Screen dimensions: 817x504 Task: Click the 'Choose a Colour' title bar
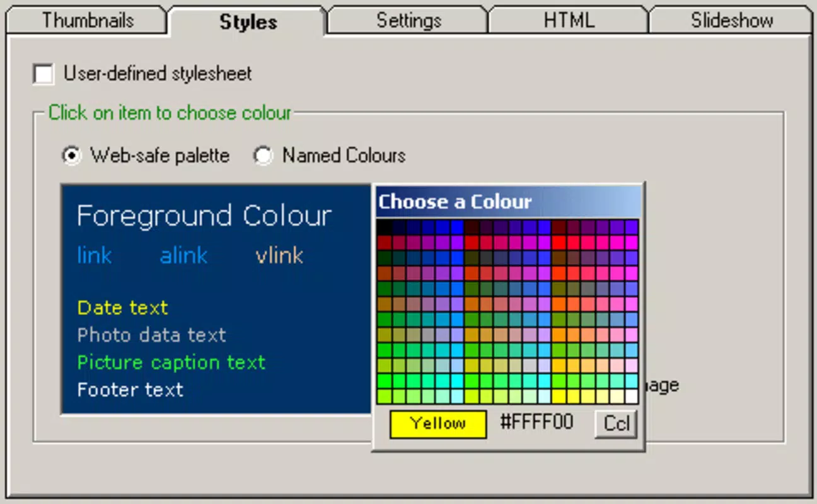(509, 202)
